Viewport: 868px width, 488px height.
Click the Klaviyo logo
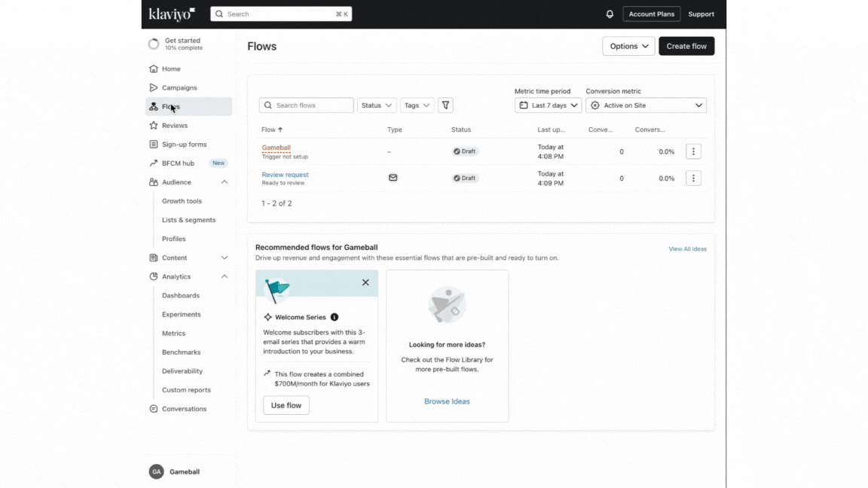pos(172,14)
